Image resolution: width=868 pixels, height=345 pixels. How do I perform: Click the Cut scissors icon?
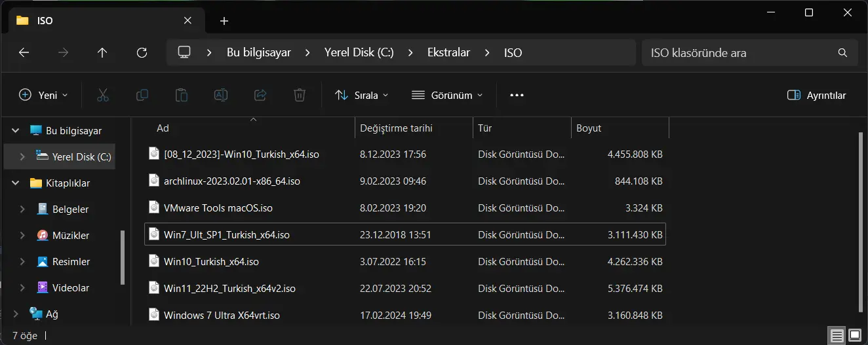(x=102, y=95)
